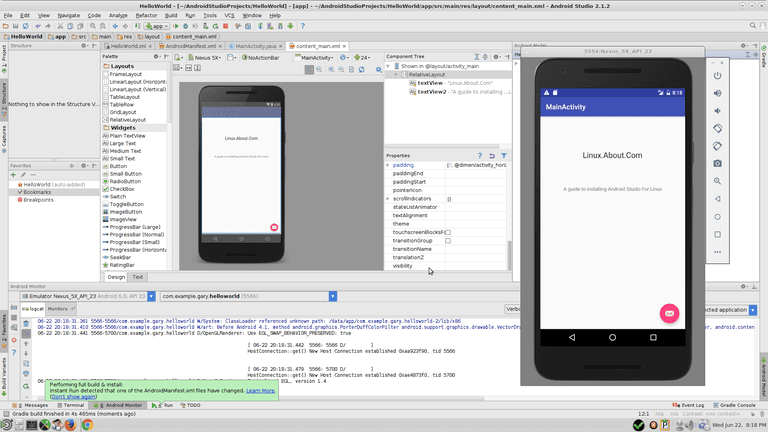This screenshot has width=768, height=432.
Task: Click emulator volume up icon
Action: click(x=717, y=93)
